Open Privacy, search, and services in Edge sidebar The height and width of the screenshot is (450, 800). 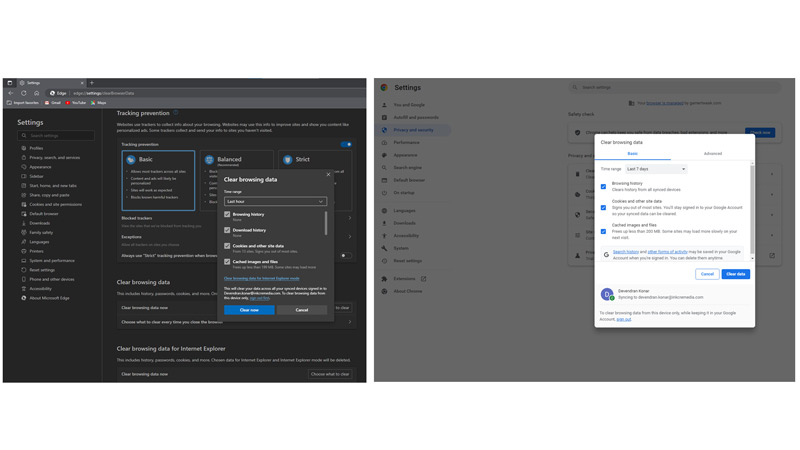[x=55, y=158]
